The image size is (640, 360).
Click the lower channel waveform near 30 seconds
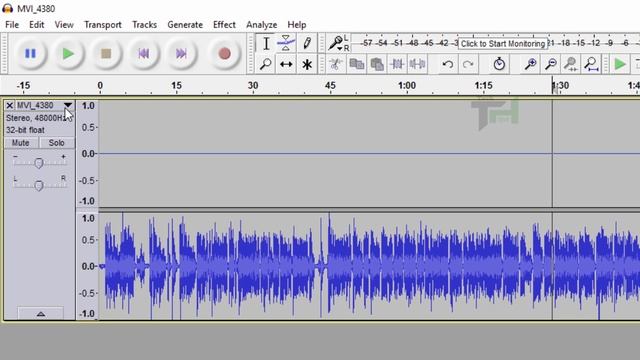[x=253, y=266]
